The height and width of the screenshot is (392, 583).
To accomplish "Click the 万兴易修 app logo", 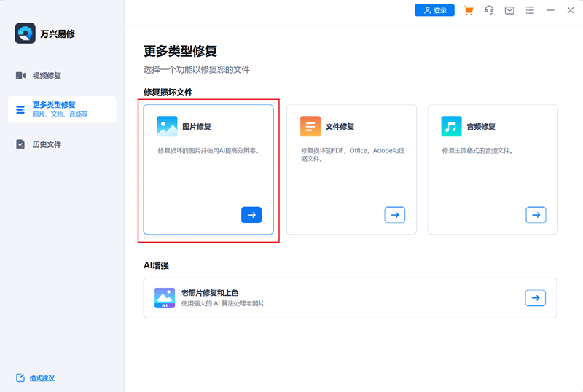I will coord(26,33).
